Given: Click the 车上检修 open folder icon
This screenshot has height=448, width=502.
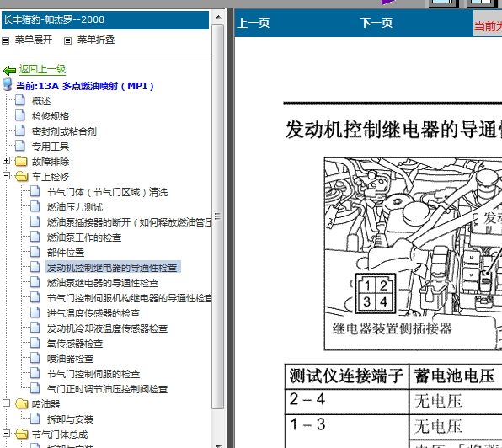Looking at the screenshot, I should [21, 176].
